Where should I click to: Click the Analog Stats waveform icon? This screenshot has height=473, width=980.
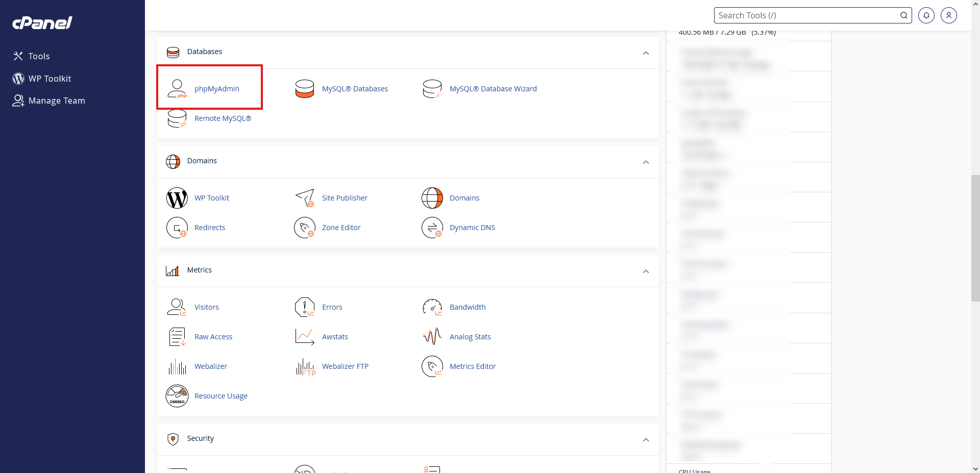432,337
